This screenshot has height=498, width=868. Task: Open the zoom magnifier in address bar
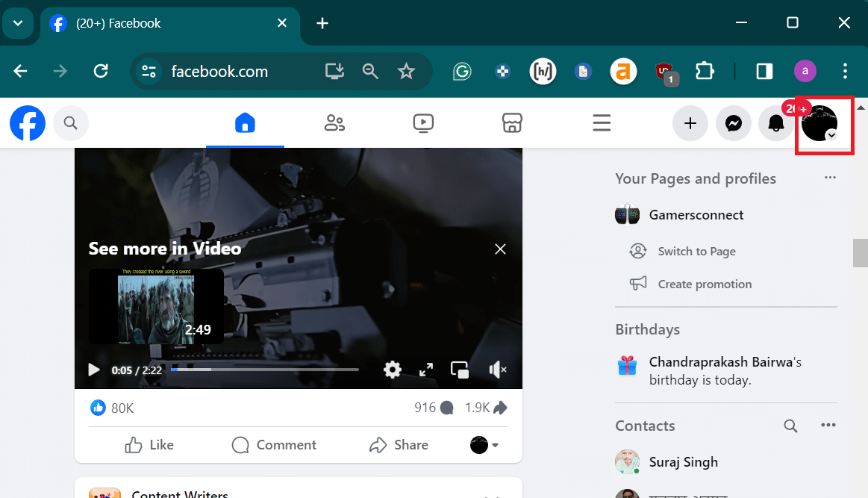click(x=370, y=71)
